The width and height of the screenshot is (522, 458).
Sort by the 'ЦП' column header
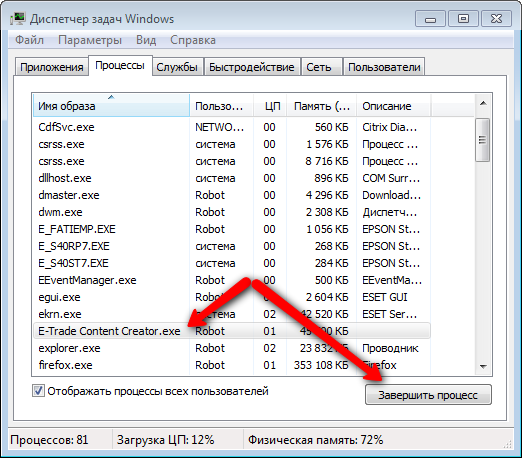coord(270,106)
